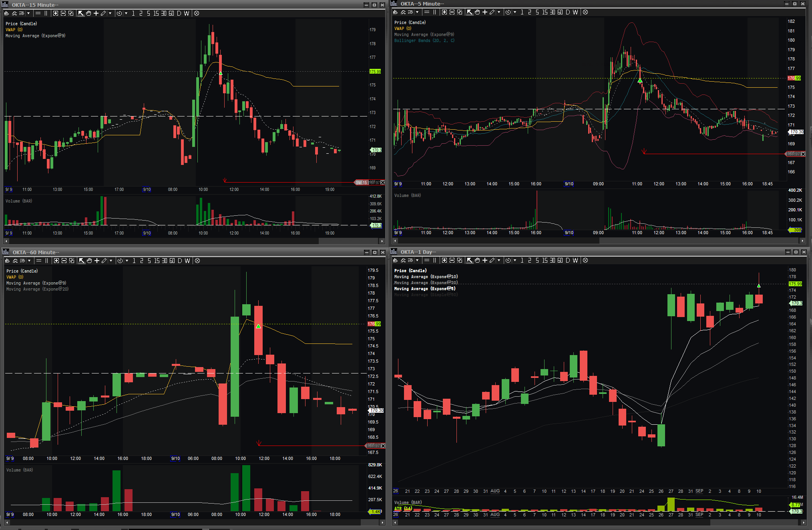Zoom out on the 60 Minute chart
The image size is (812, 530).
64,261
